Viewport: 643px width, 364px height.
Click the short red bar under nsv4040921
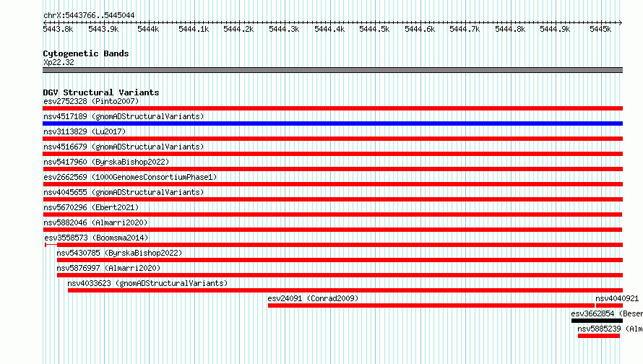pyautogui.click(x=609, y=305)
